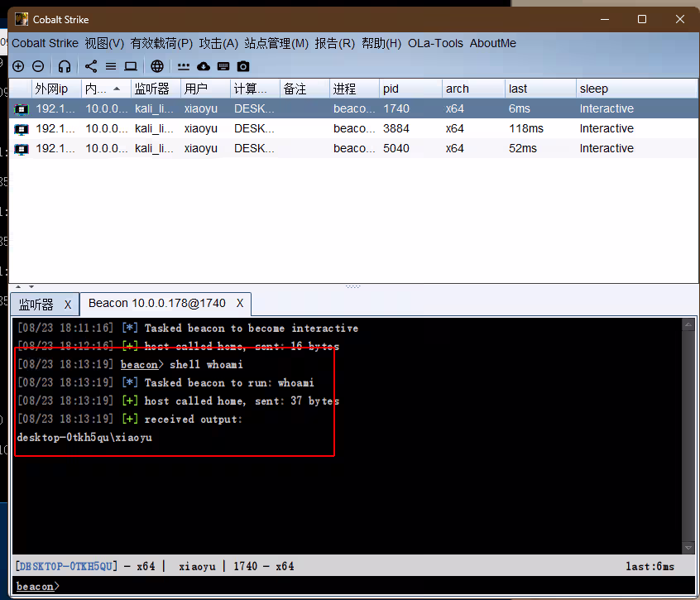
Task: Open keystrokes keyboard icon
Action: (223, 66)
